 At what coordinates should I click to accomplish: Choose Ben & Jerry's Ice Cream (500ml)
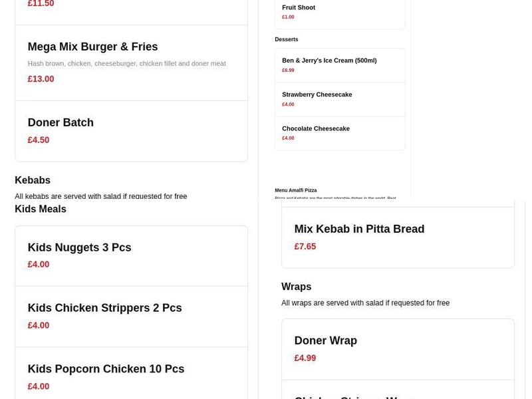329,61
